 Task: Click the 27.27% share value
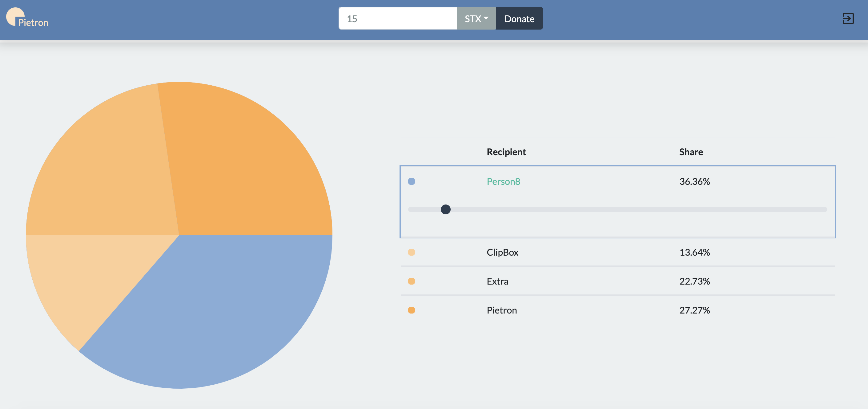(x=694, y=310)
